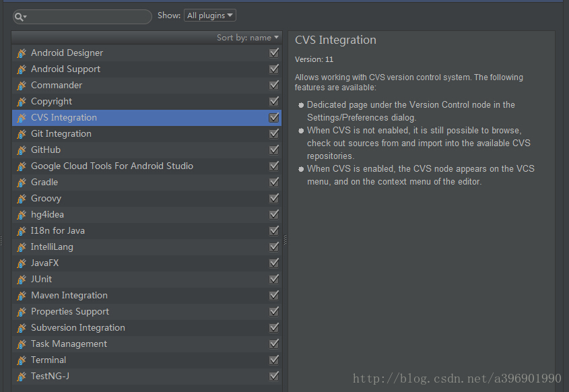
Task: Open the Sort by name dropdown
Action: pos(248,38)
